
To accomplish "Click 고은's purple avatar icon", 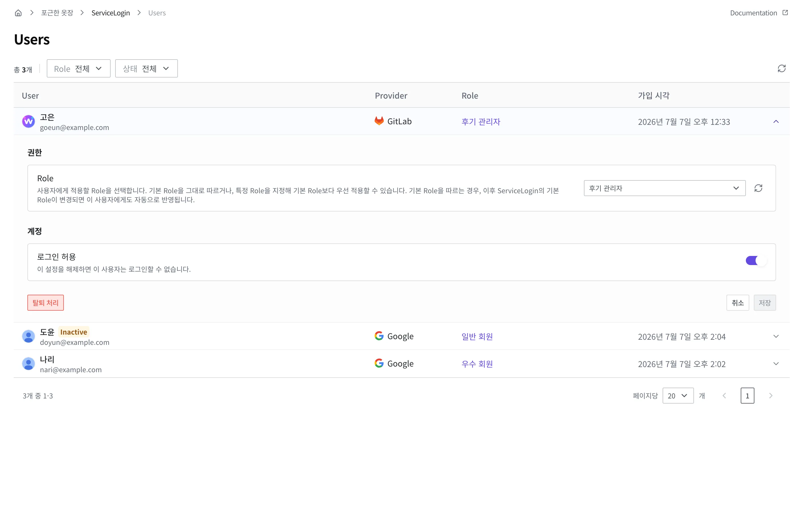I will 28,121.
